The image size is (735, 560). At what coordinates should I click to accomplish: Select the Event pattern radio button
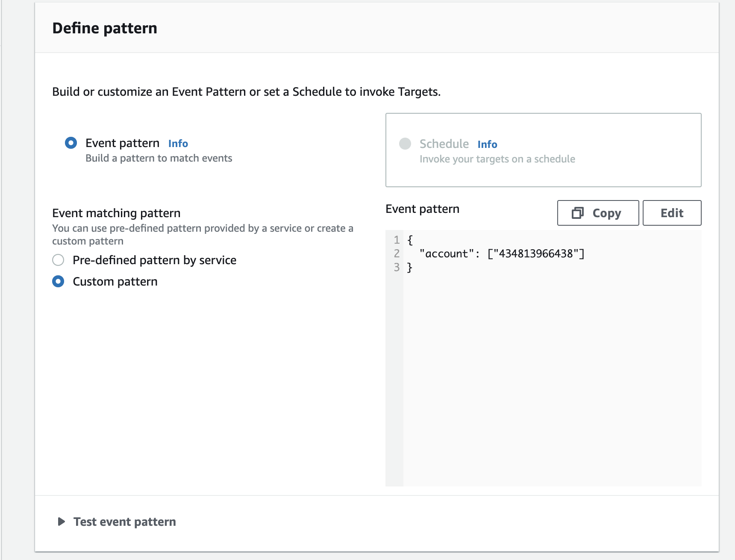71,143
